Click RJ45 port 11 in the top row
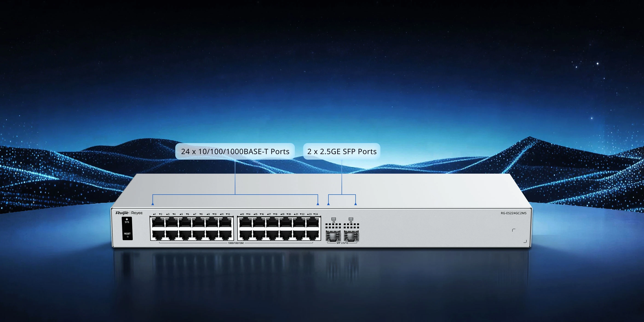The height and width of the screenshot is (322, 644). coord(225,222)
